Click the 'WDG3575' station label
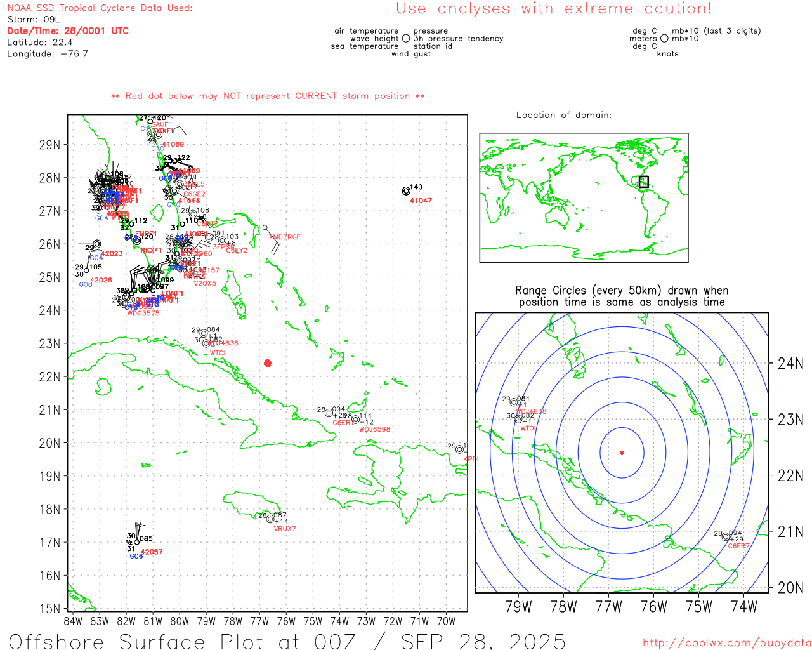This screenshot has width=812, height=650. tap(143, 313)
